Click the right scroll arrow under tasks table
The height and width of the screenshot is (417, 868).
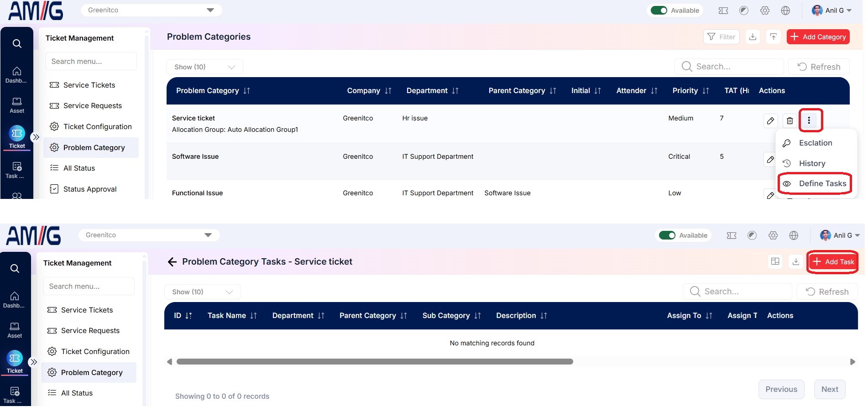click(852, 362)
